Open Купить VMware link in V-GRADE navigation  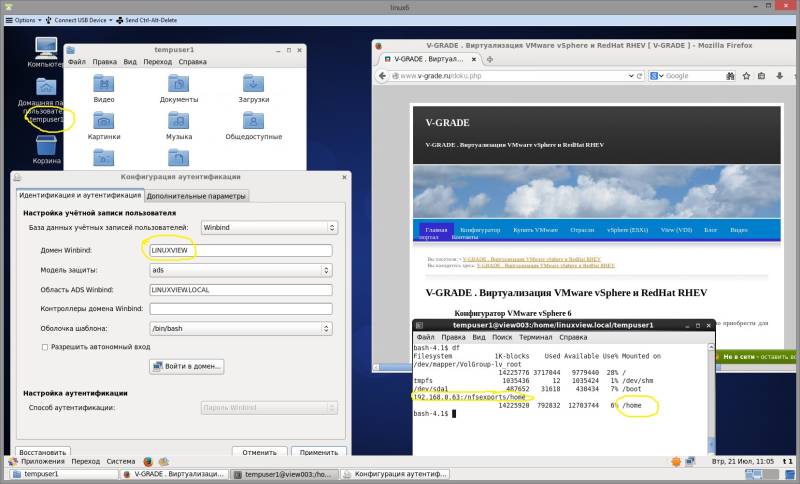coord(535,230)
